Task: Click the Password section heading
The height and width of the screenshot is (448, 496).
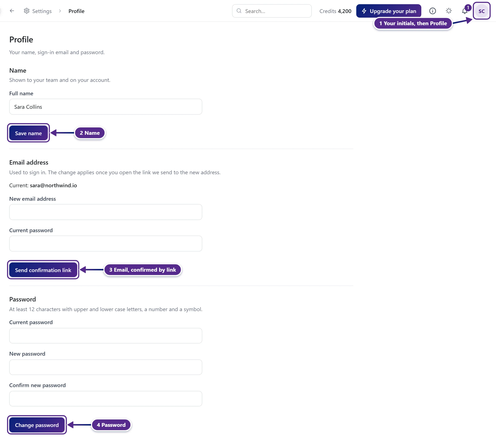Action: (x=23, y=299)
